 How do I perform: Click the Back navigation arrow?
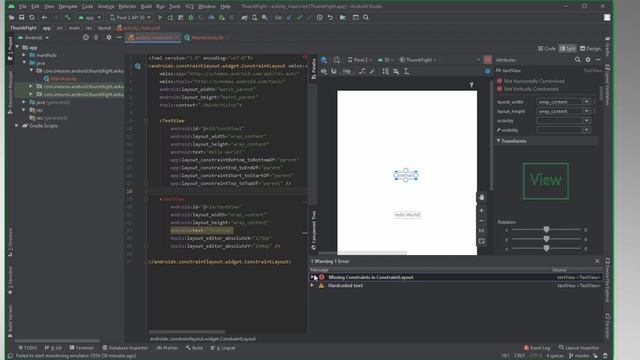tap(44, 18)
